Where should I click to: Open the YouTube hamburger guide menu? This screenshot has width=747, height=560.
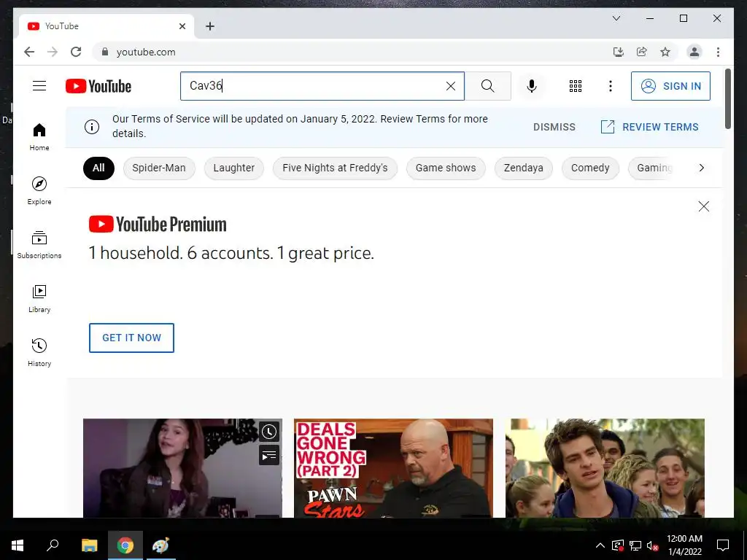tap(39, 86)
